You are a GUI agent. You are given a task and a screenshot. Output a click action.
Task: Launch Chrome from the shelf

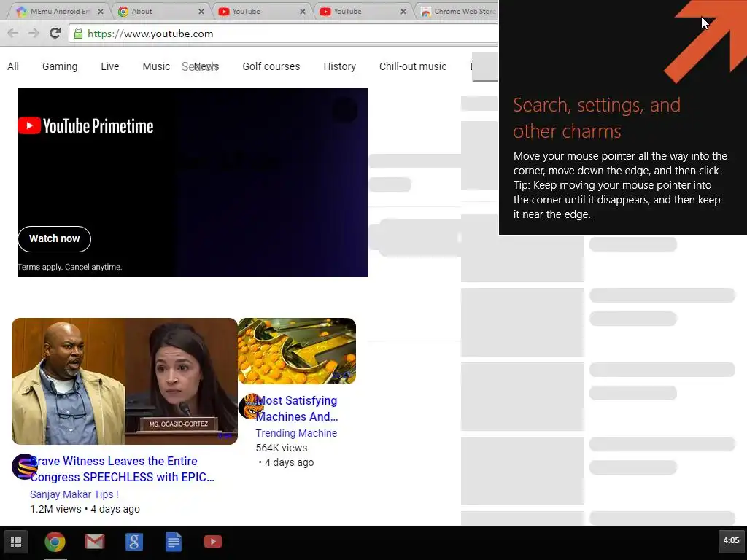[55, 542]
